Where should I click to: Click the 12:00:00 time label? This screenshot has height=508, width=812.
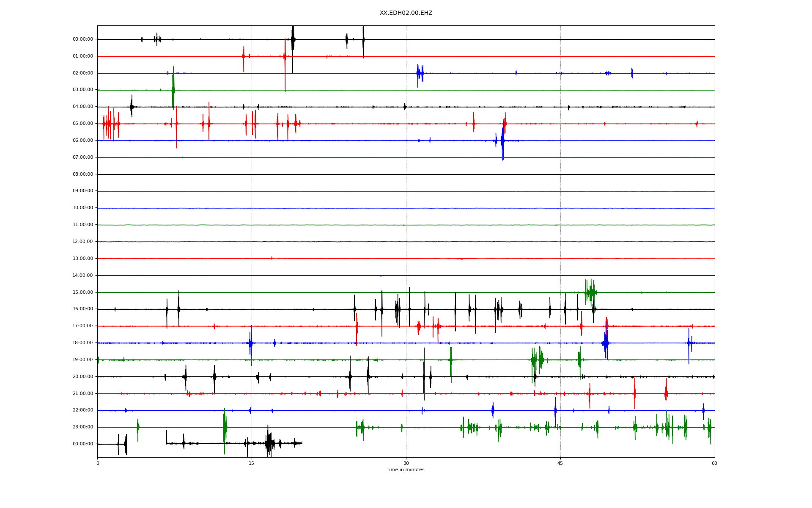coord(83,242)
